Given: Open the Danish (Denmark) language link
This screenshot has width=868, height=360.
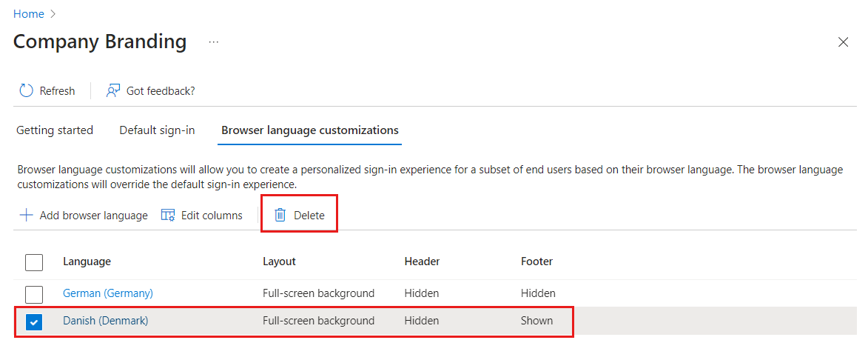Looking at the screenshot, I should pos(106,321).
